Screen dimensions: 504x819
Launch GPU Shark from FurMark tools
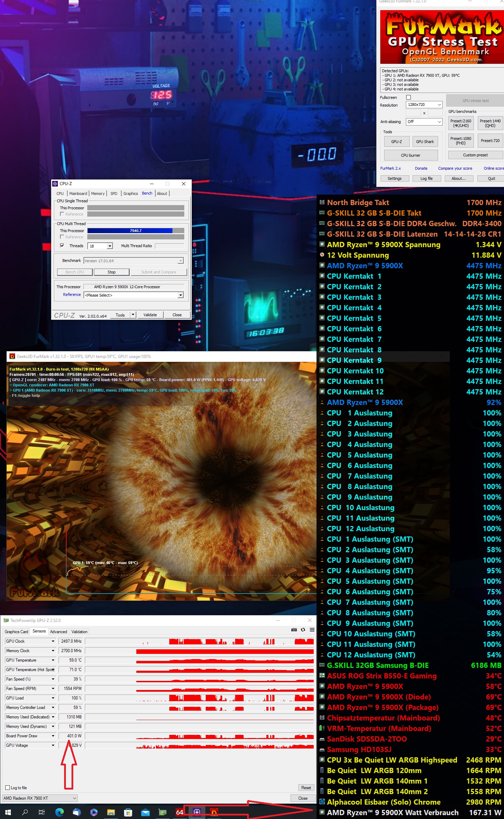[x=425, y=142]
